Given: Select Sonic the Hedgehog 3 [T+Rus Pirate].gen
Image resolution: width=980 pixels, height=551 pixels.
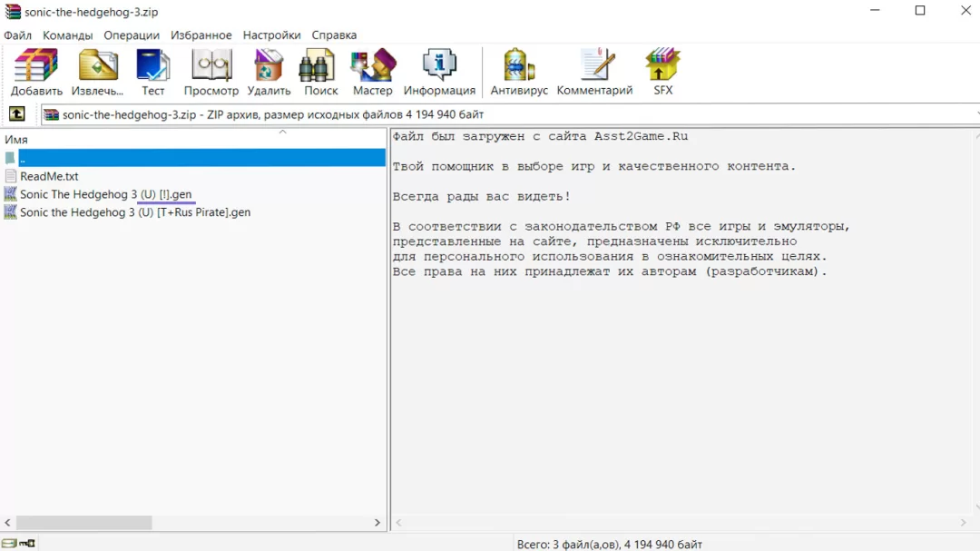Looking at the screenshot, I should pyautogui.click(x=134, y=212).
